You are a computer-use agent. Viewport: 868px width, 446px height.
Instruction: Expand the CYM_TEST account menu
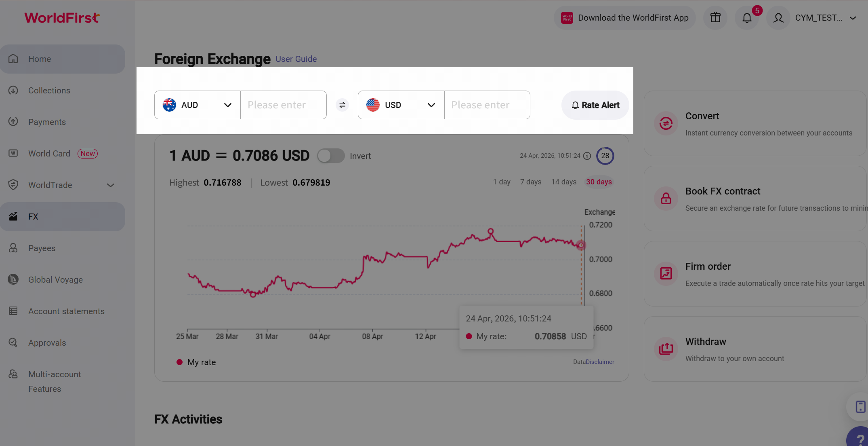(x=853, y=18)
